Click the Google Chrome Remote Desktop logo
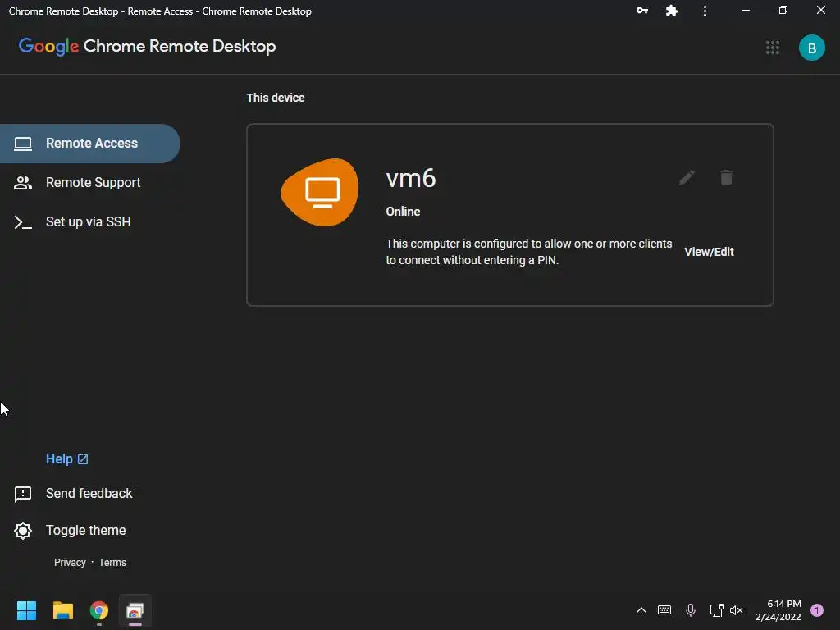840x630 pixels. tap(148, 47)
